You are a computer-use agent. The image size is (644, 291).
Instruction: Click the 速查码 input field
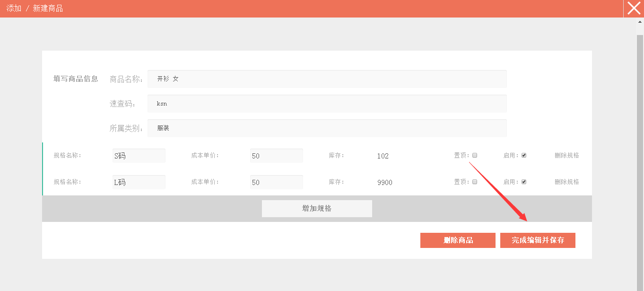[327, 104]
